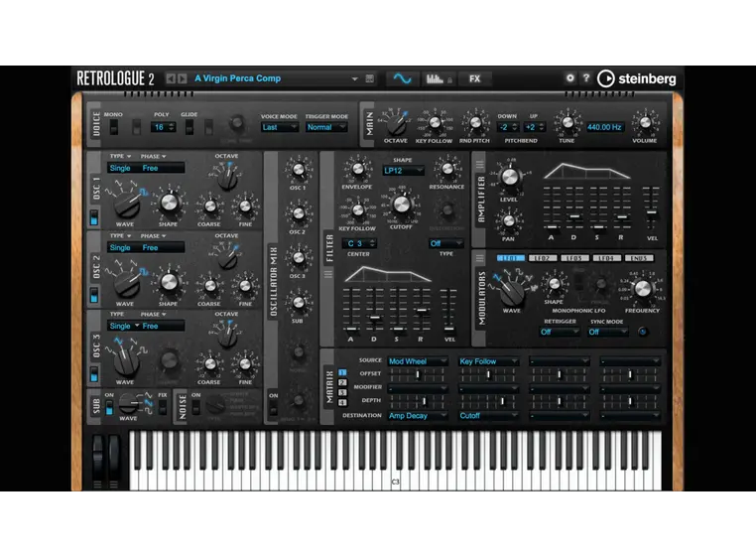The width and height of the screenshot is (756, 558).
Task: Click the Steinberg logo
Action: coord(636,78)
